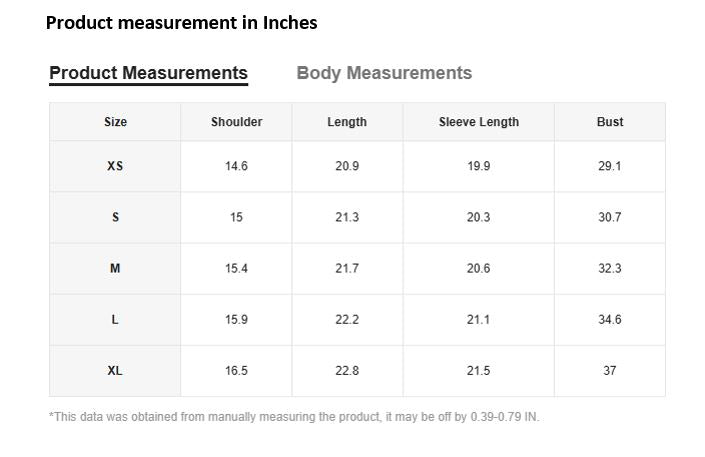This screenshot has height=457, width=705.
Task: Click the measurement disclaimer footnote text
Action: (294, 417)
